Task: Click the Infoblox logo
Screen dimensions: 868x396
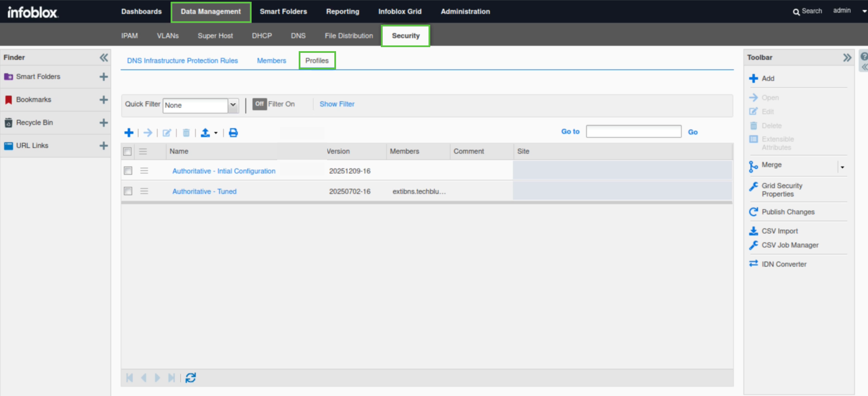Action: point(33,12)
